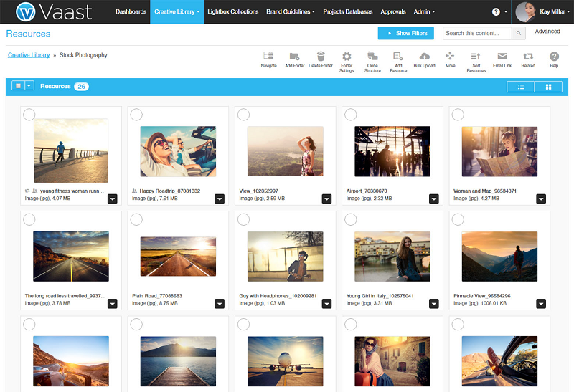Open the lake pier thumbnail
This screenshot has width=574, height=392.
point(178,361)
